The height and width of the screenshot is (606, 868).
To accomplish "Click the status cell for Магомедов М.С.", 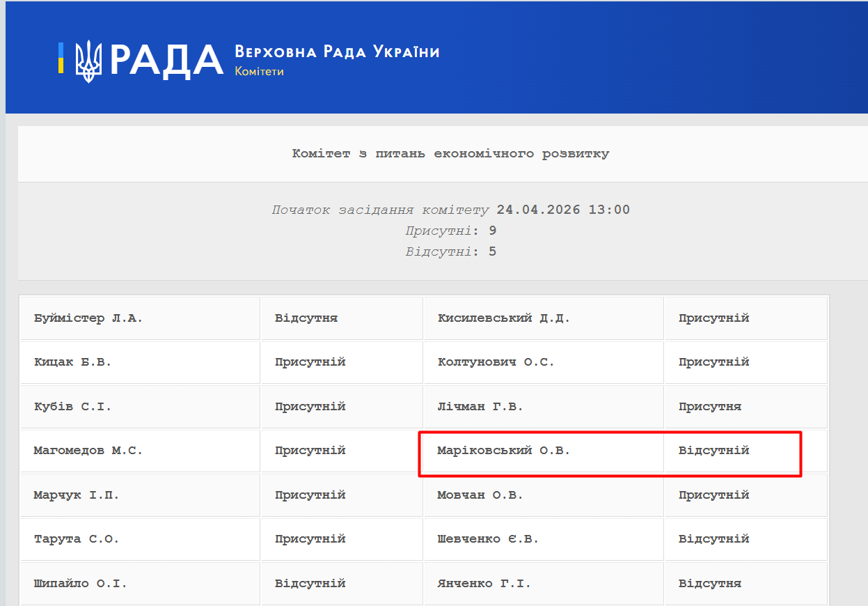I will click(x=342, y=451).
